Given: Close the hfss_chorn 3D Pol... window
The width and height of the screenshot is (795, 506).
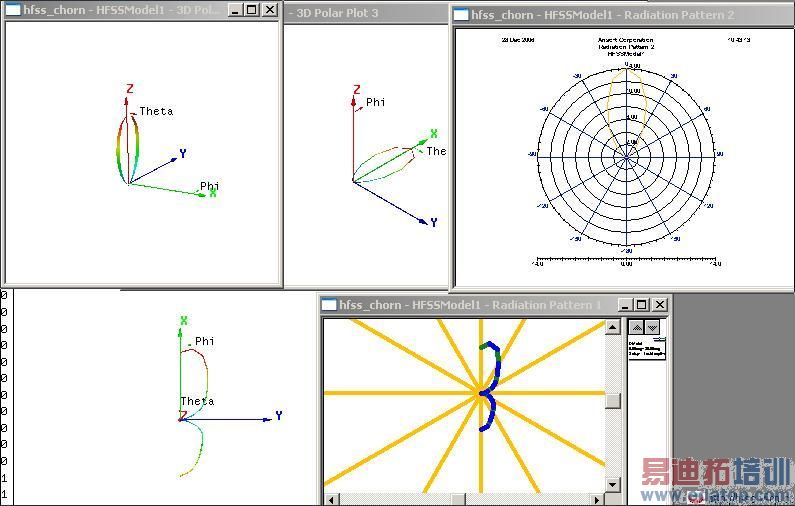Looking at the screenshot, I should click(x=270, y=10).
